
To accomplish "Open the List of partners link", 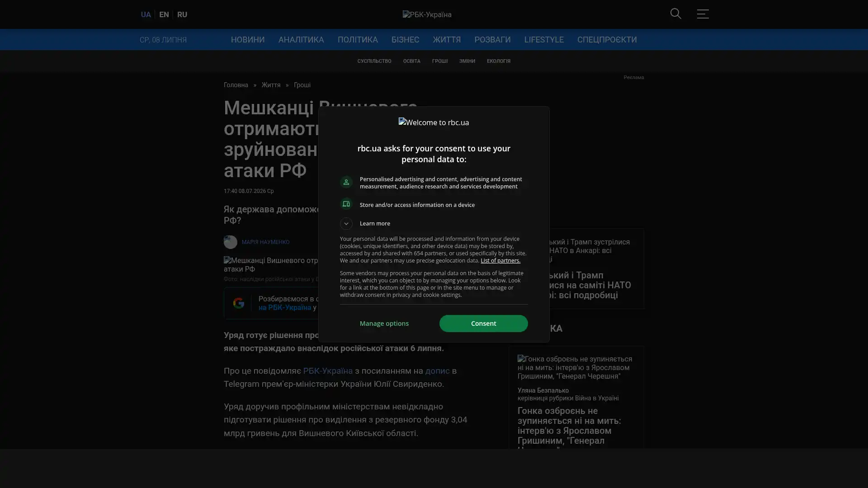I will (x=500, y=261).
